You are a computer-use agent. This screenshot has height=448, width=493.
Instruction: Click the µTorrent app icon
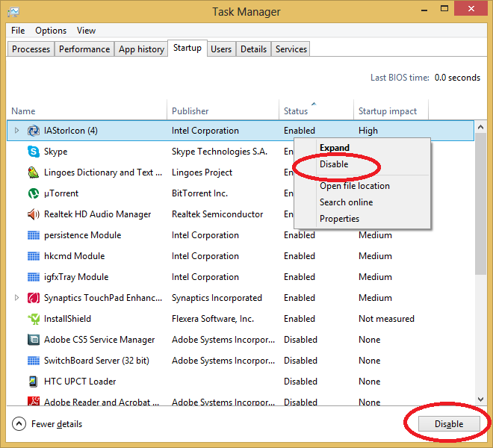33,193
